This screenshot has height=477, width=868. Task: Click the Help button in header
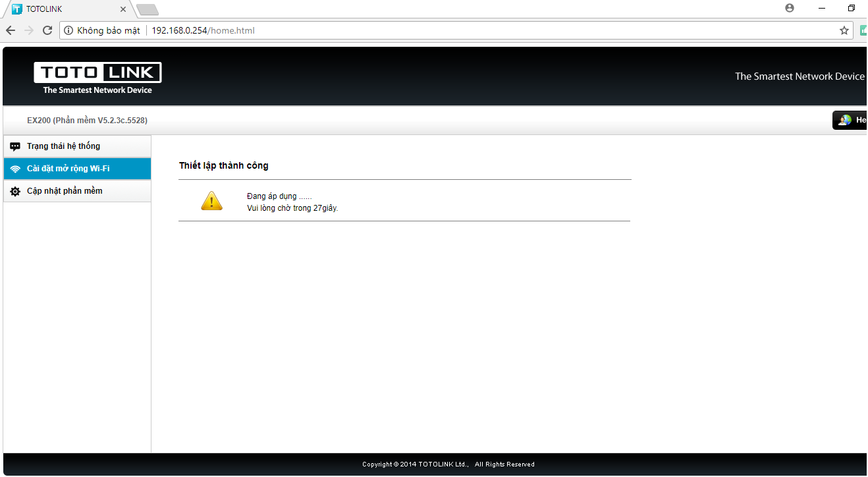tap(852, 120)
